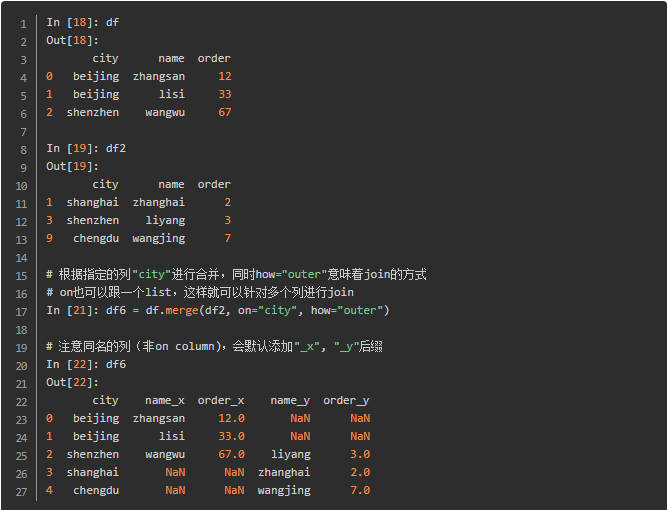
Task: Click the order value 12 in df output
Action: [225, 76]
